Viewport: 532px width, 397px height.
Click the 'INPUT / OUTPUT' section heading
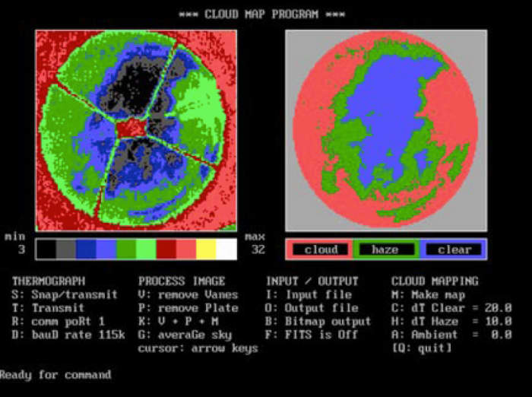[312, 281]
